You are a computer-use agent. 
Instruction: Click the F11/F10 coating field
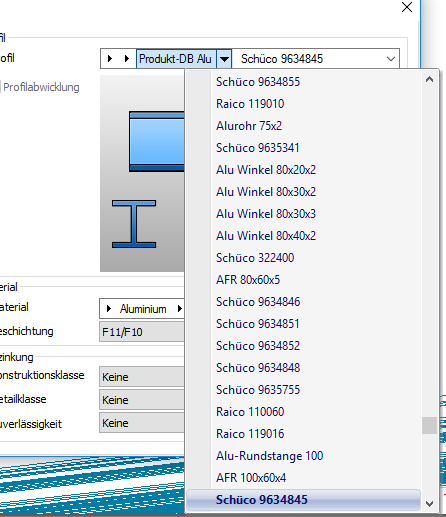pyautogui.click(x=142, y=332)
